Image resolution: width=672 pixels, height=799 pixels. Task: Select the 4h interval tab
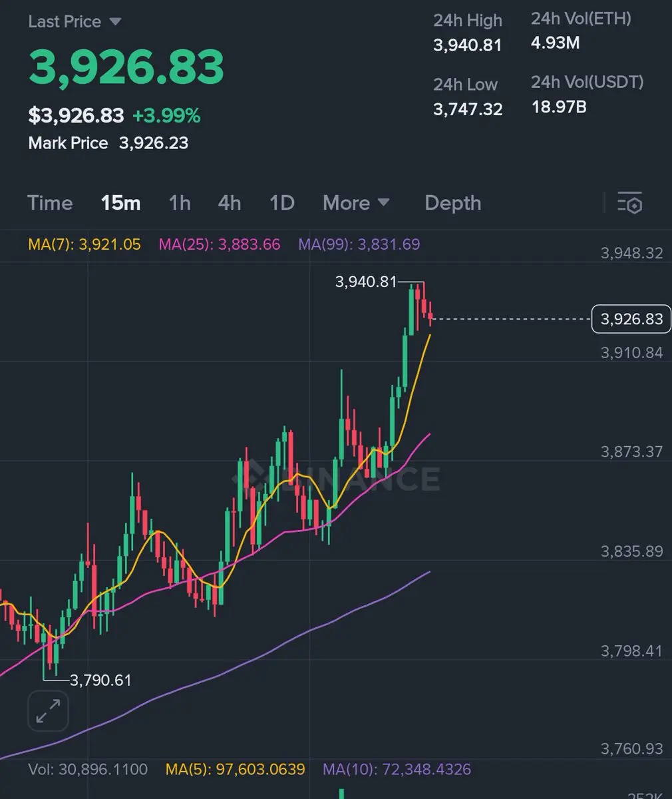pyautogui.click(x=230, y=203)
